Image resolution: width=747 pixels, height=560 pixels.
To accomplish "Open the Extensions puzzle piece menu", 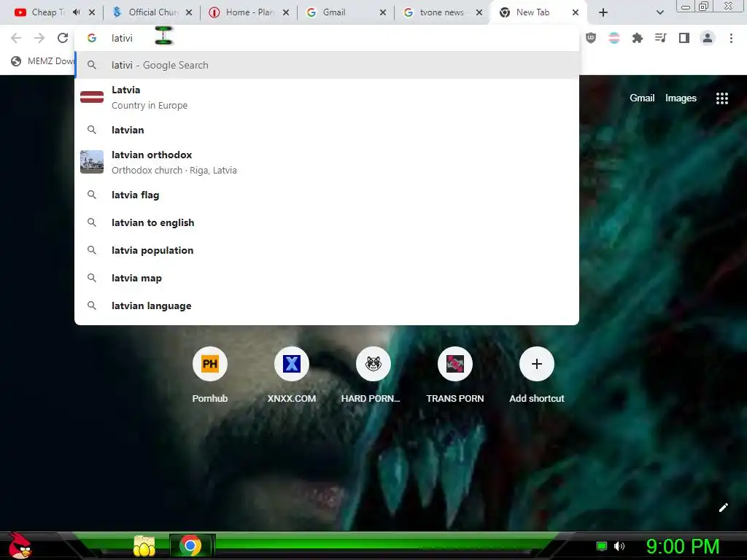I will pyautogui.click(x=637, y=38).
